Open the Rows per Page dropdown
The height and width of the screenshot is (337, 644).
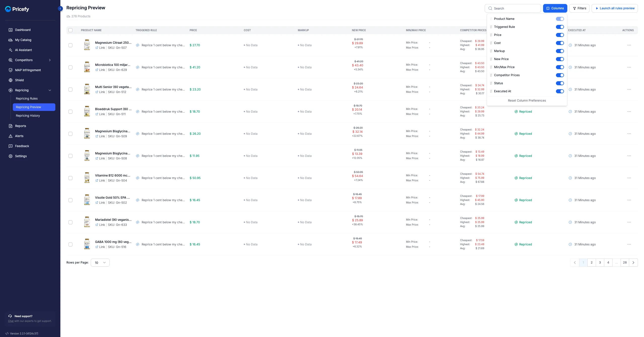[100, 263]
